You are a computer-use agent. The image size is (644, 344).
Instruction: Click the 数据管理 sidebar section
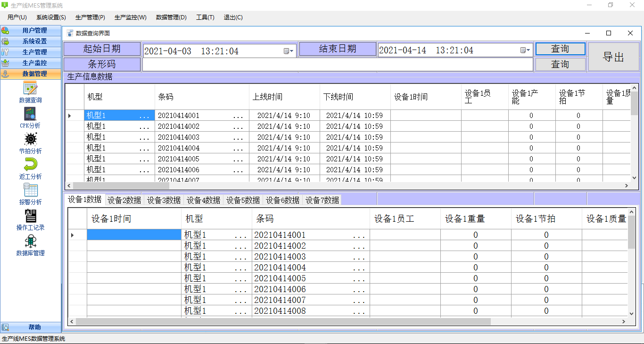tap(31, 74)
